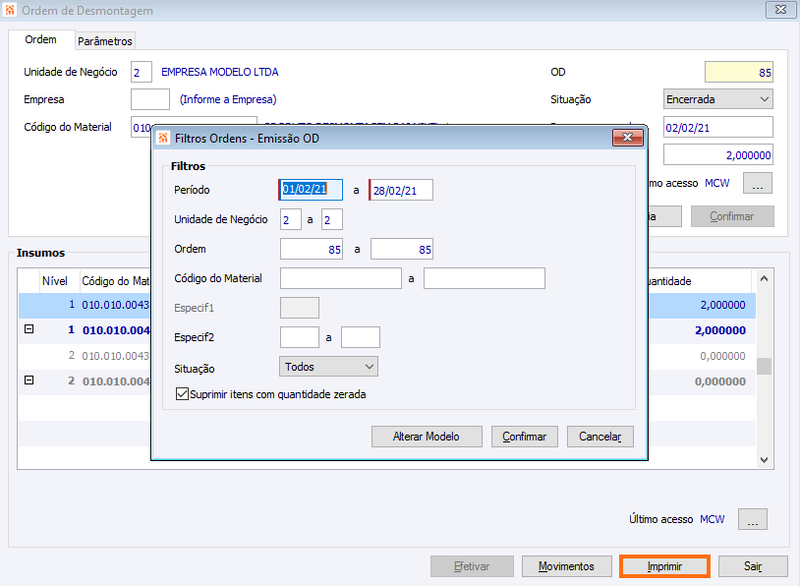Click the greyed Confirmar button in Ordem tab

click(x=732, y=216)
